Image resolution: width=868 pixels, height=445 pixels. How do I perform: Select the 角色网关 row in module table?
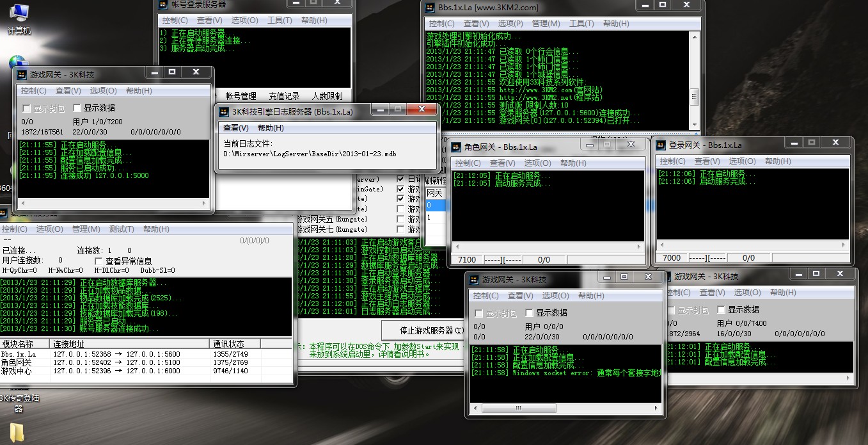[146, 362]
